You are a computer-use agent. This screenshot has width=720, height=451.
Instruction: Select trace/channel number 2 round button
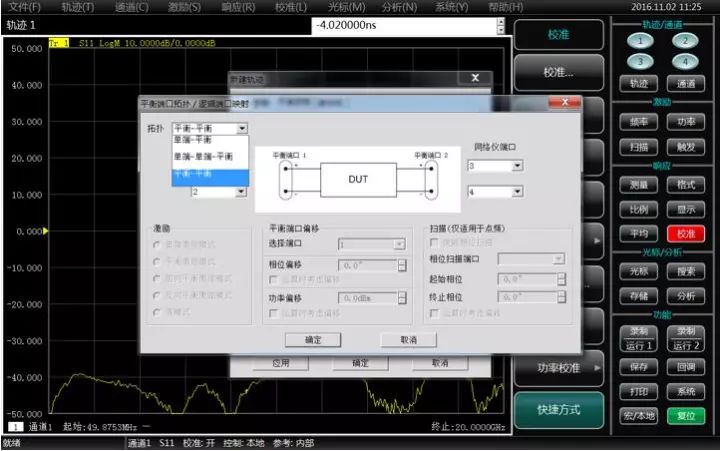(x=685, y=41)
